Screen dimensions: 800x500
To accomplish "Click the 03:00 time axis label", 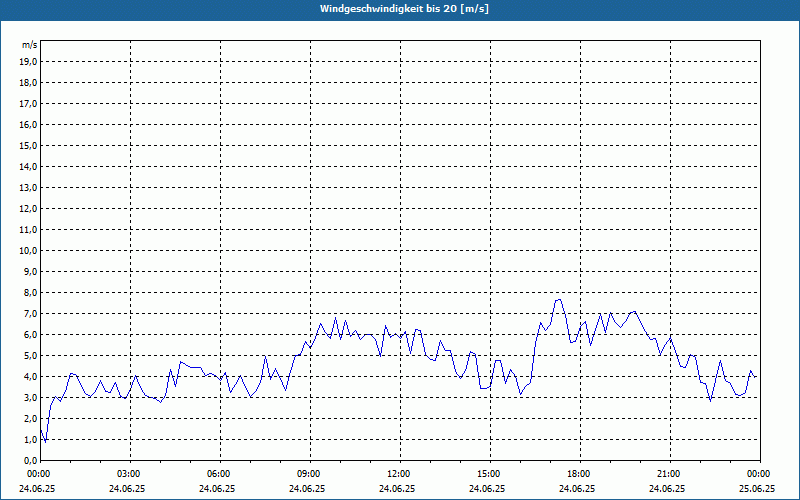I will 128,474.
